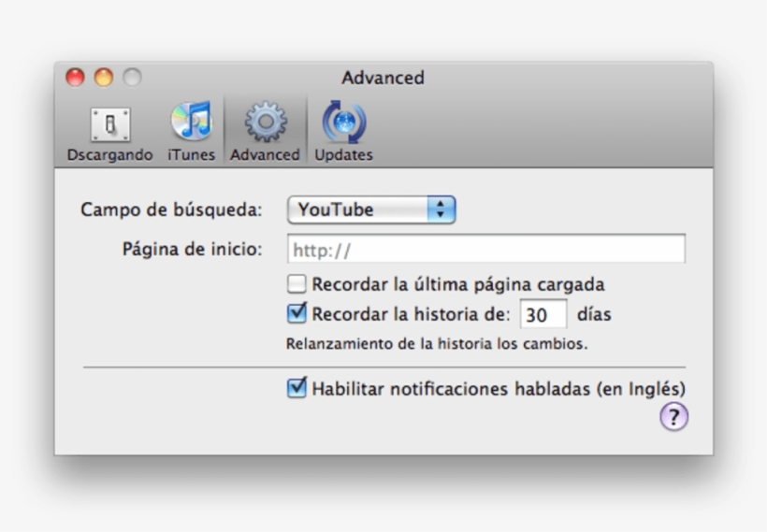Select the Updates tab label

343,155
